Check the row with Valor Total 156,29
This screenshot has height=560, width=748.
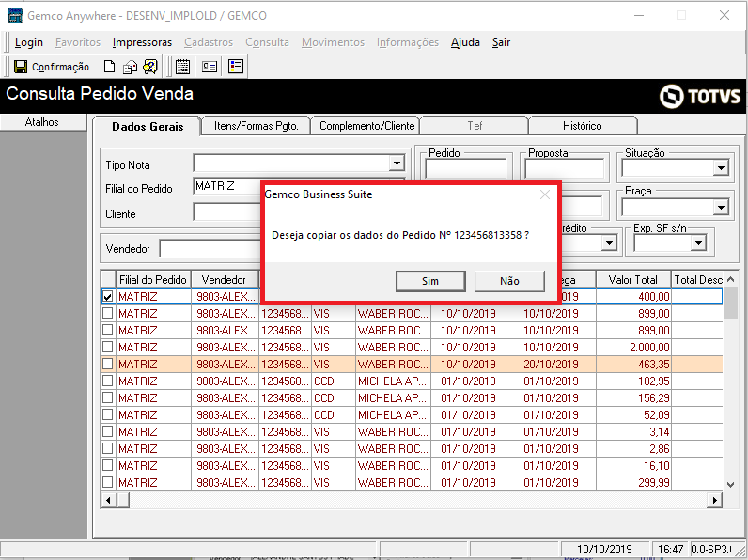(x=108, y=397)
